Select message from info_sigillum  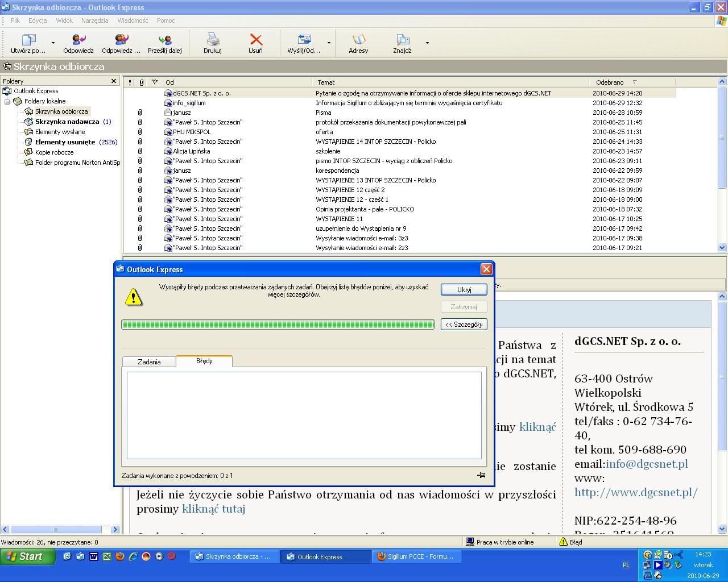[x=399, y=103]
